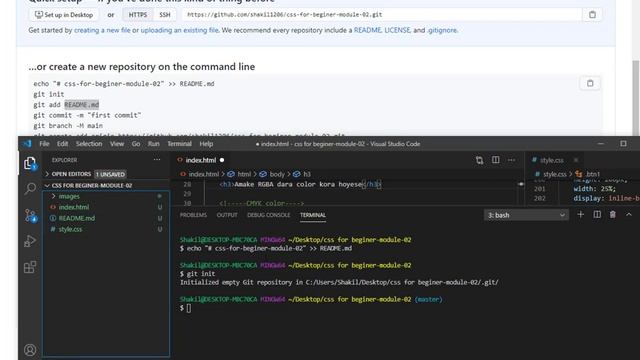Follow the 'uploading an existing file' link

pos(179,30)
